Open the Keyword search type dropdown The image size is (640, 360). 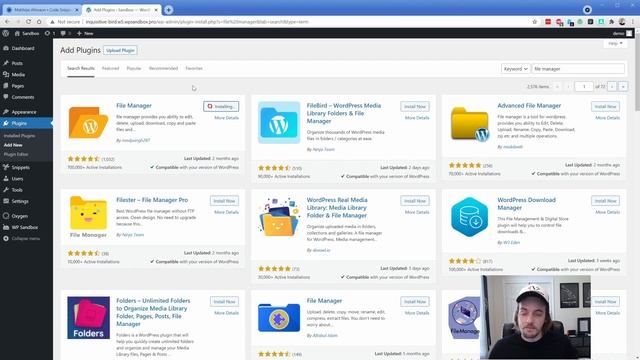coord(515,69)
